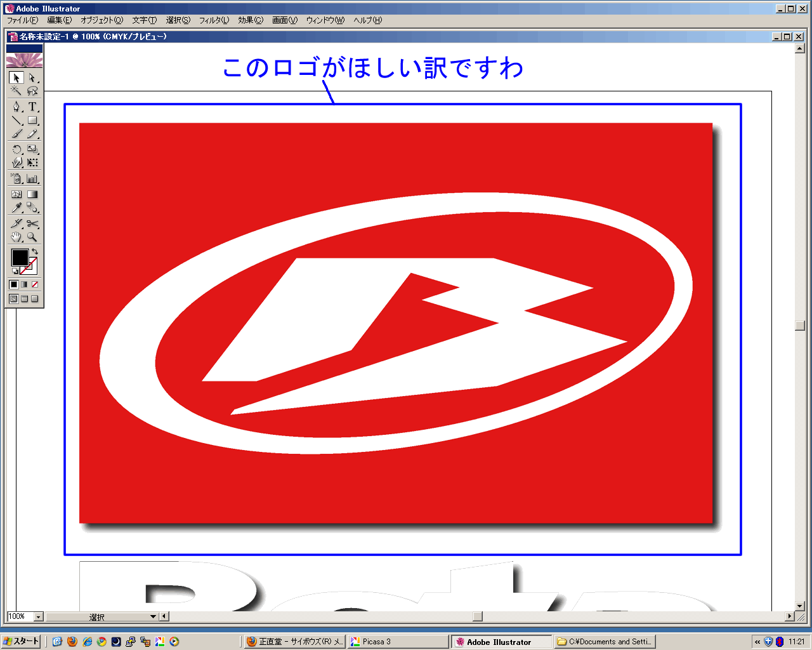The height and width of the screenshot is (650, 812).
Task: Open the 画面 (View) menu
Action: coord(285,20)
